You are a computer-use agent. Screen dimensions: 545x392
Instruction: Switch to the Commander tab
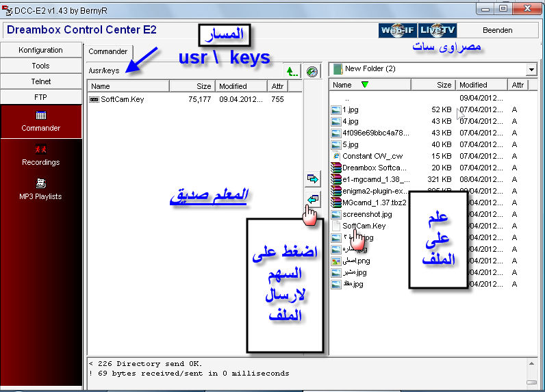tap(108, 51)
